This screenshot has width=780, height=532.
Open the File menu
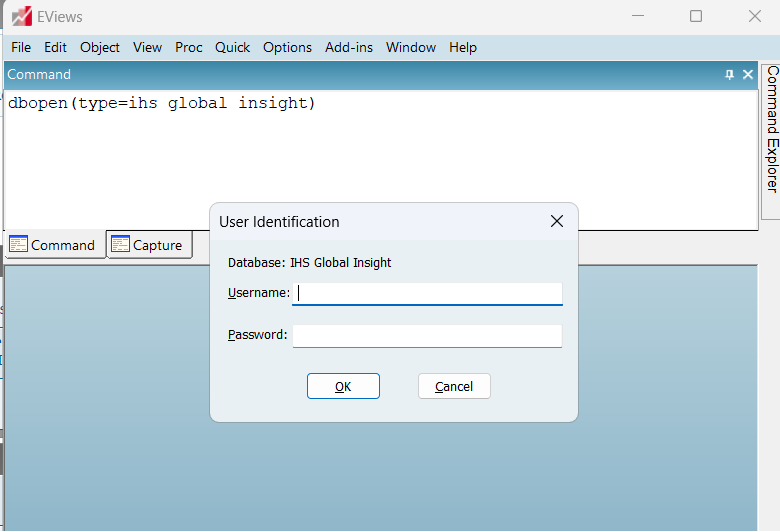[21, 47]
